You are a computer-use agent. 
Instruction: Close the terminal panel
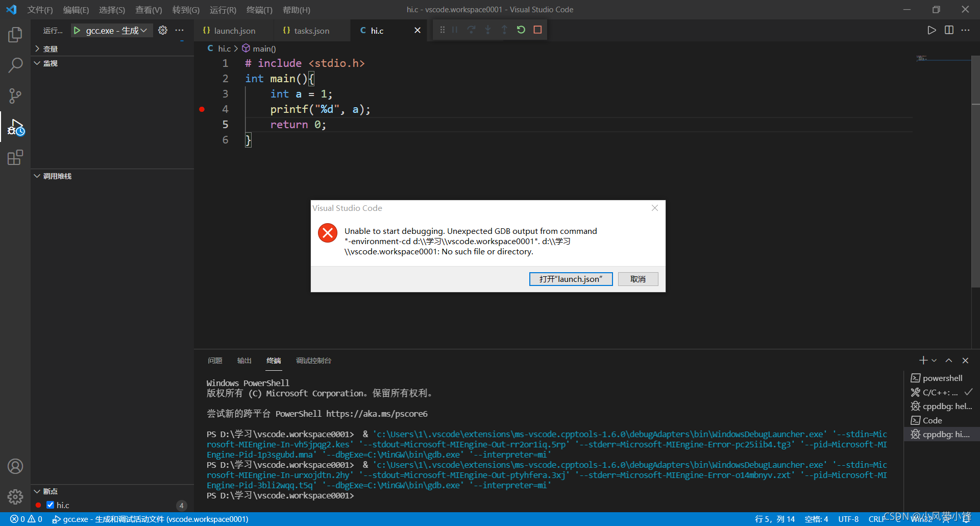965,361
